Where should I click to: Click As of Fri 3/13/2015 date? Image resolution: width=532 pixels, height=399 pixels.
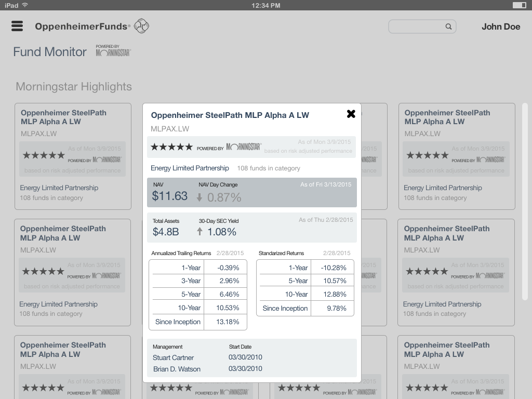point(326,184)
